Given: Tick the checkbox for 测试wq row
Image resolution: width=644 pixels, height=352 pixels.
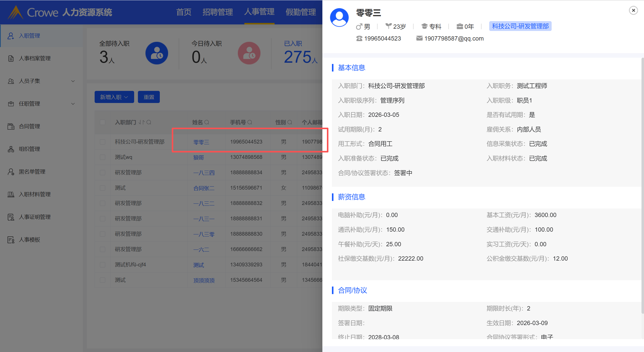Looking at the screenshot, I should [102, 157].
